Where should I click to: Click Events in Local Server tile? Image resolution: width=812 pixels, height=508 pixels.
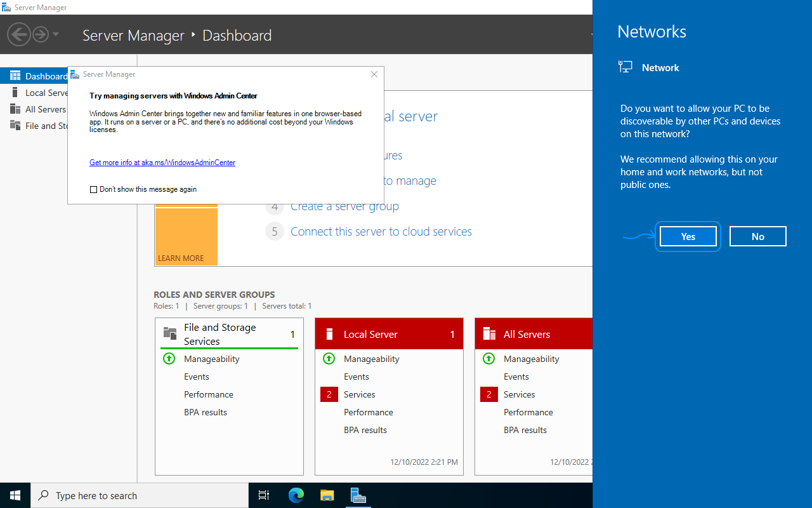pyautogui.click(x=357, y=377)
